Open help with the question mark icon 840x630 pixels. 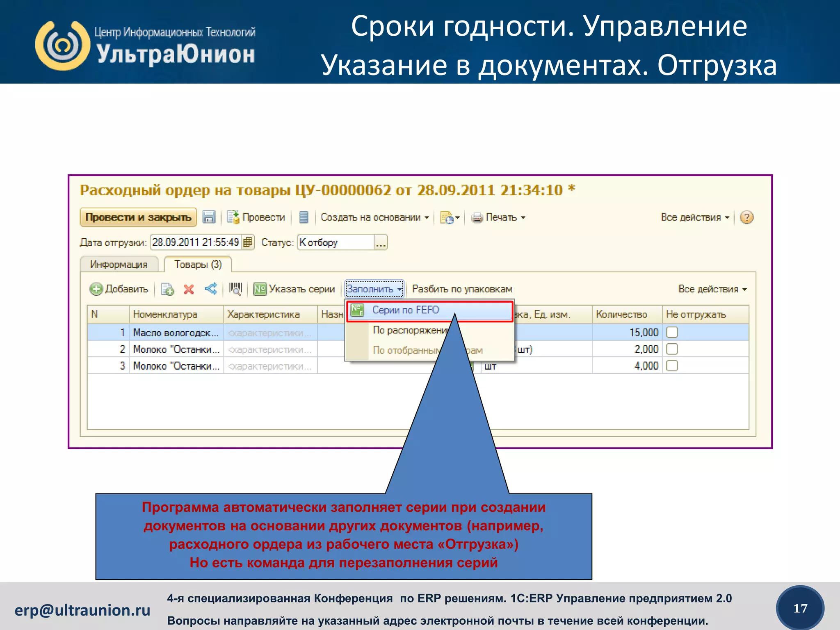tap(746, 217)
